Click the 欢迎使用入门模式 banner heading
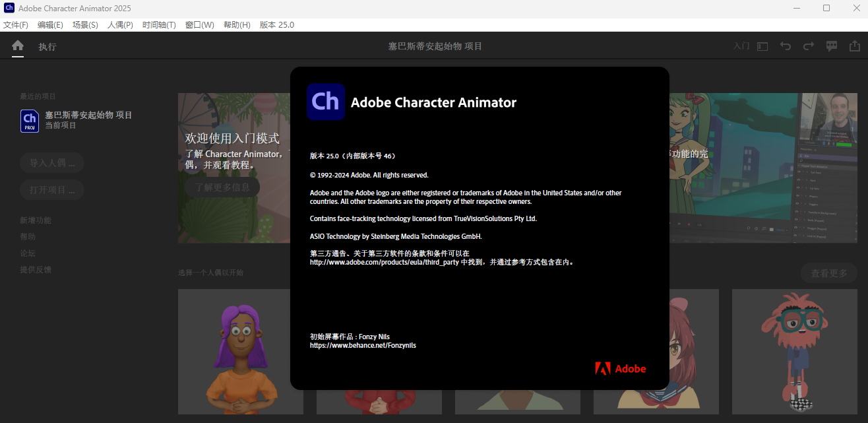Screen dimensions: 868x423 [232, 139]
